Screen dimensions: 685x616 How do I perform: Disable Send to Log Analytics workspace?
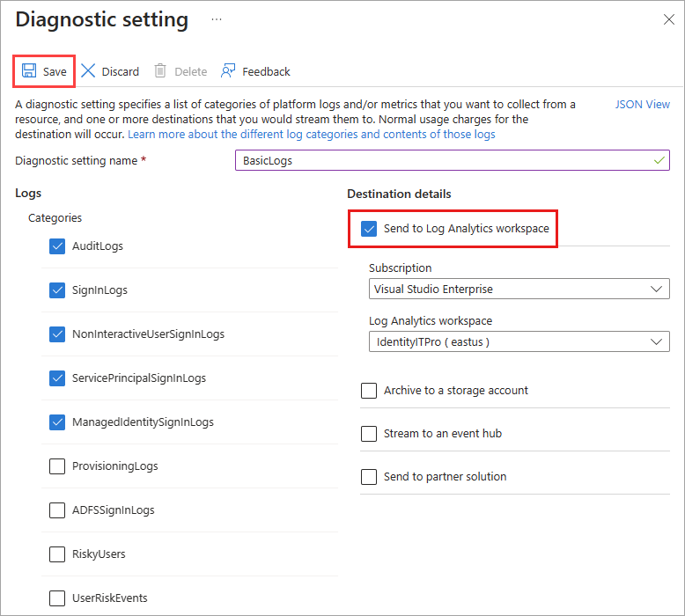click(370, 229)
